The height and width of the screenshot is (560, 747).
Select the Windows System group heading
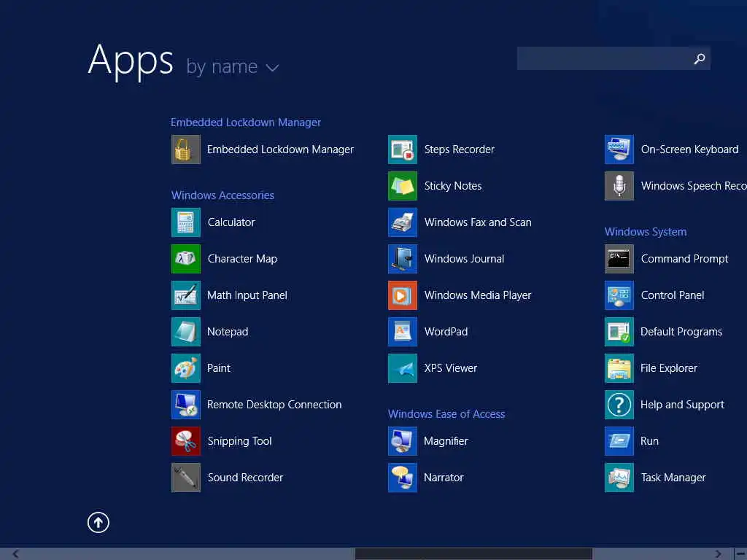[x=646, y=232]
